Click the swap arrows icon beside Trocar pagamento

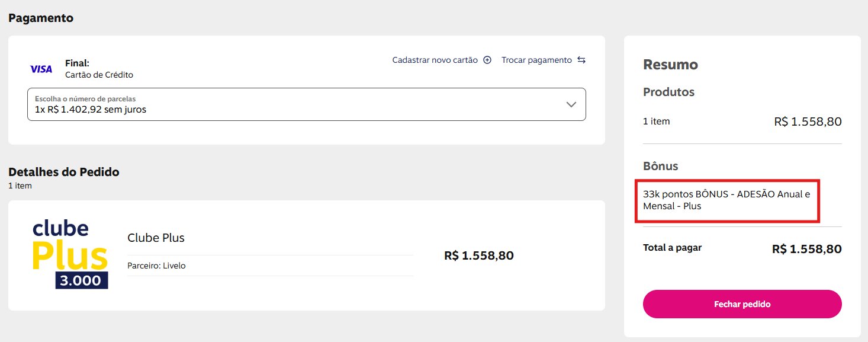tap(581, 60)
